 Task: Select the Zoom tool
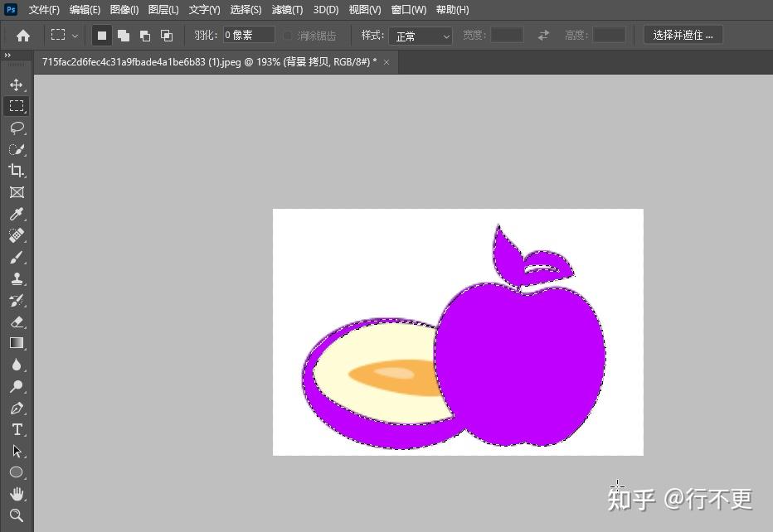[17, 515]
